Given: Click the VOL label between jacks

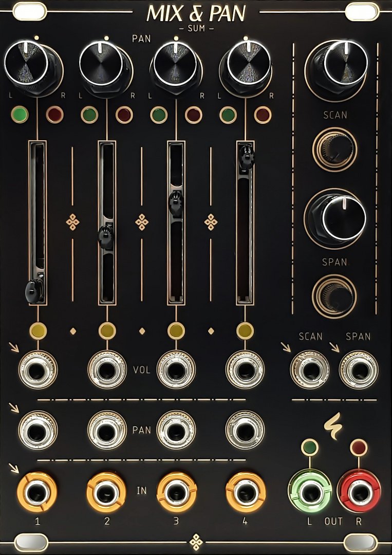Looking at the screenshot, I should pyautogui.click(x=142, y=370).
